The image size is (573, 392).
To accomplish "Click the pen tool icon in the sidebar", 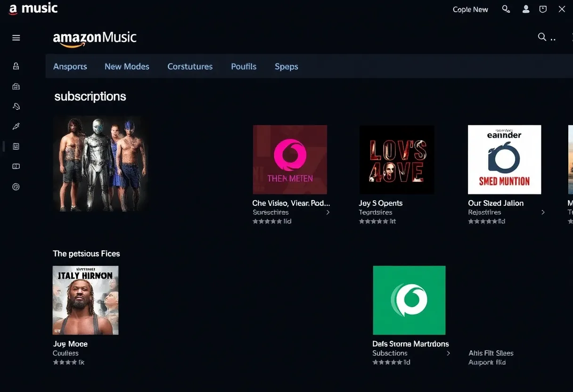I will point(16,126).
